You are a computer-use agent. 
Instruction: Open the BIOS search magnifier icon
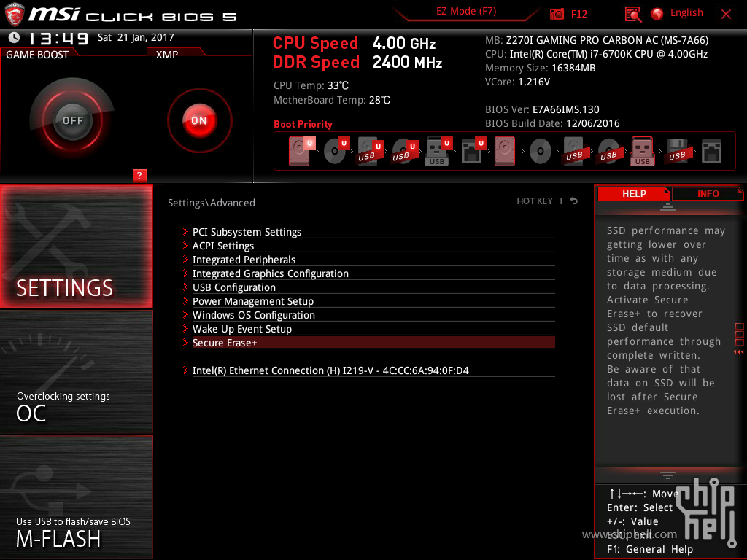[633, 15]
